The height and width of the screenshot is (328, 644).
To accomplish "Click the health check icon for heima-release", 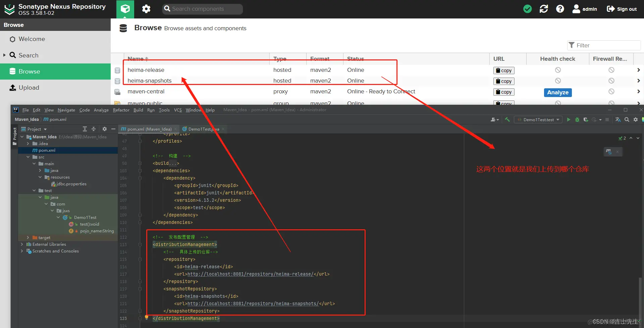I will (x=558, y=70).
